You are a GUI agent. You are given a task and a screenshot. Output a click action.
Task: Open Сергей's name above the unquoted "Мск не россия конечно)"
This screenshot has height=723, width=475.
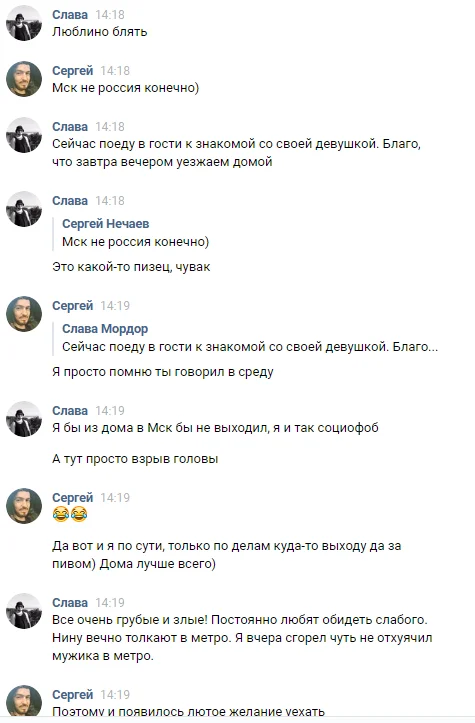[72, 71]
